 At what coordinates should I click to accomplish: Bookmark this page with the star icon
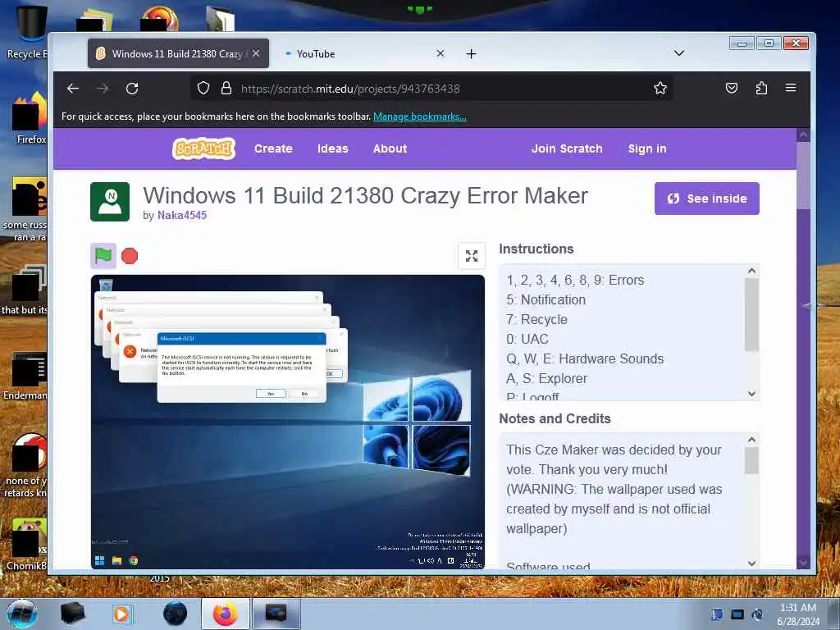pyautogui.click(x=660, y=88)
